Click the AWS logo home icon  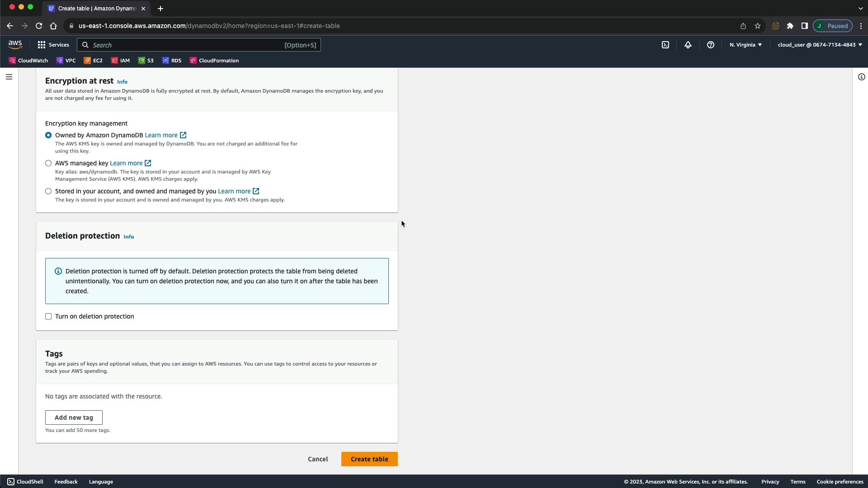click(x=15, y=45)
